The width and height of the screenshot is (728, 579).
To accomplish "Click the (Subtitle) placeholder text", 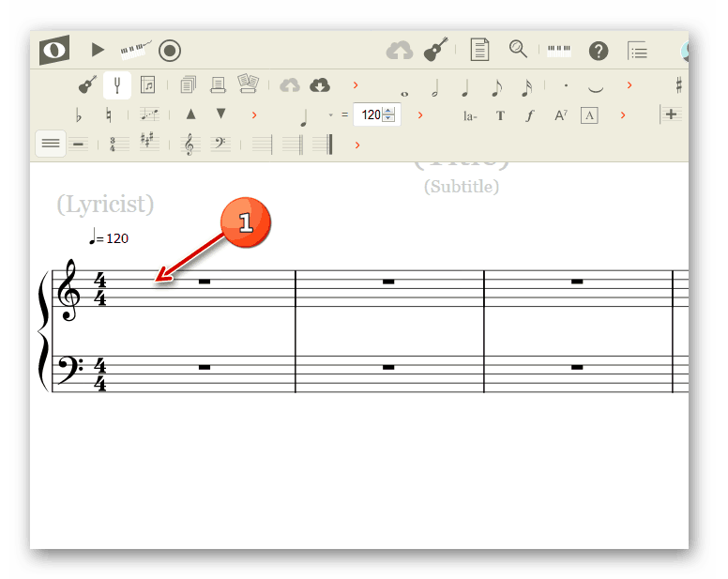I will [462, 186].
